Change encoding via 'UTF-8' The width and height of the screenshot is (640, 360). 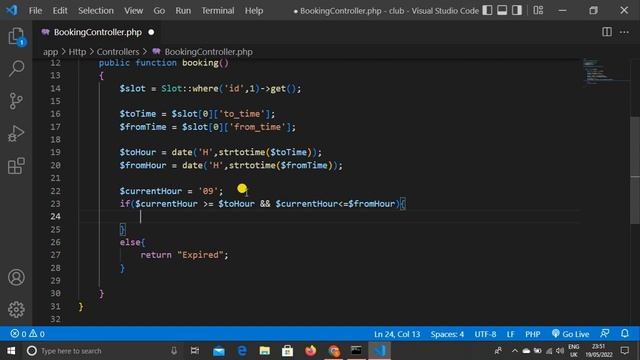(x=485, y=334)
